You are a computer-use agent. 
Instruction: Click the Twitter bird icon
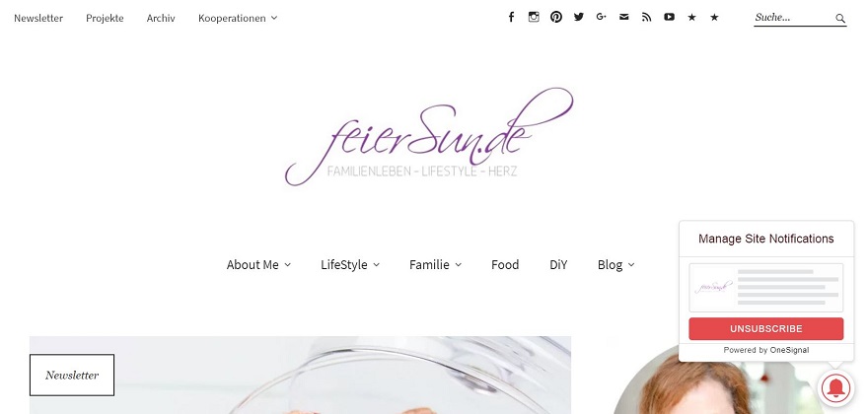click(x=579, y=17)
